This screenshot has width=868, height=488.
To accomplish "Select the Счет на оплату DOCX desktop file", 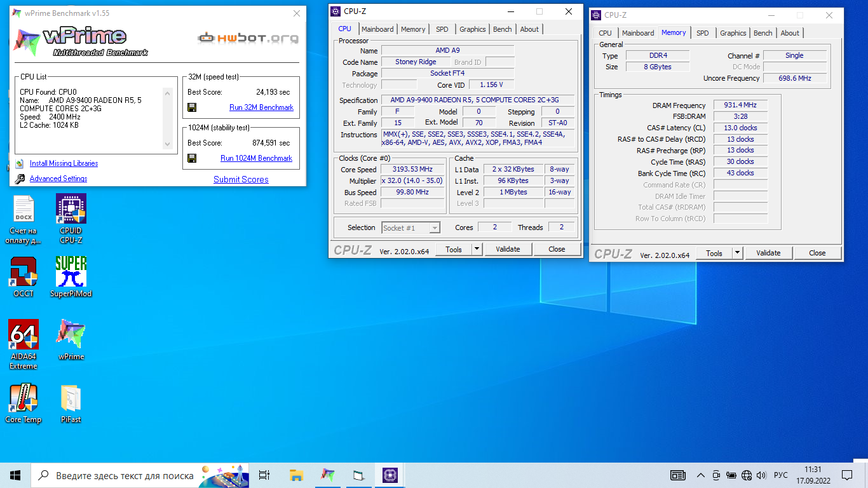I will click(24, 220).
